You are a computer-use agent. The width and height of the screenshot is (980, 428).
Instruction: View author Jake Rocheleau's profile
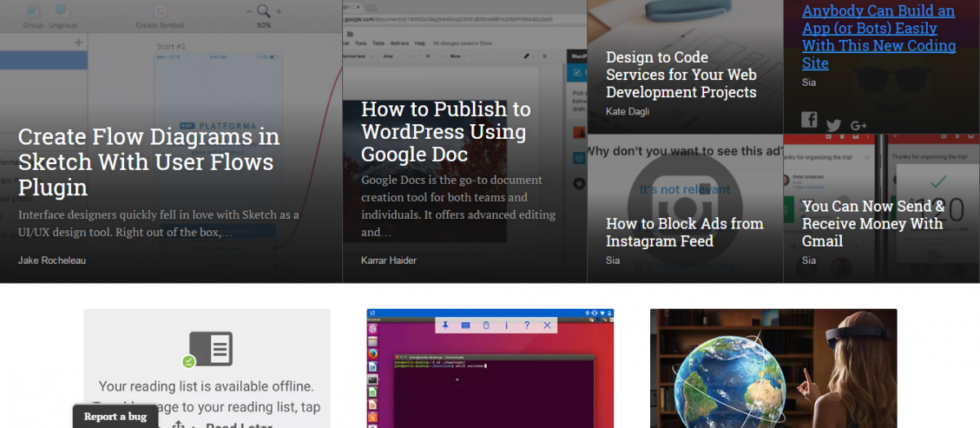(x=51, y=261)
